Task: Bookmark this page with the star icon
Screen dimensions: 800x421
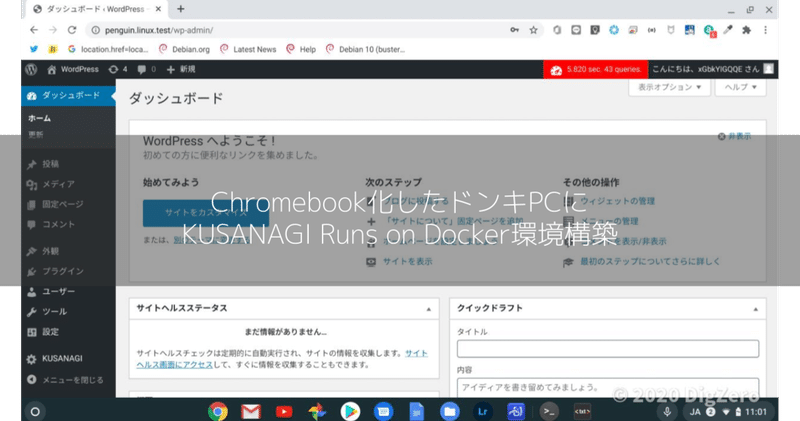Action: (x=533, y=30)
